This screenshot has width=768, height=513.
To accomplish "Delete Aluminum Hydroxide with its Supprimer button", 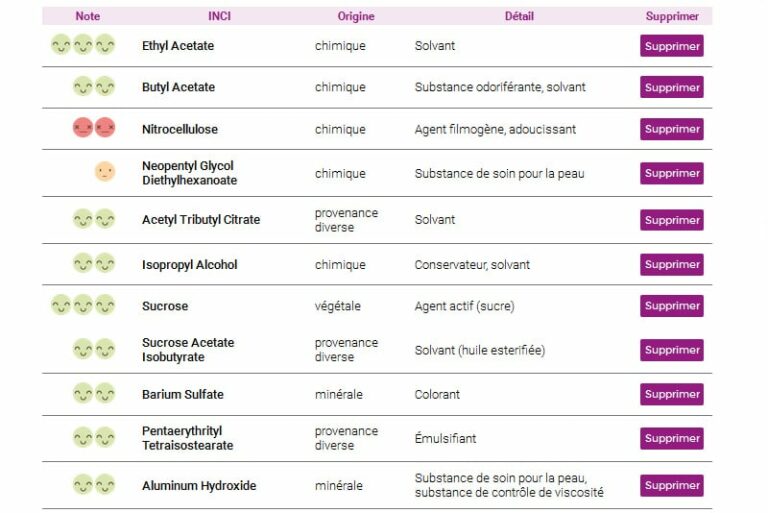I will tap(672, 485).
